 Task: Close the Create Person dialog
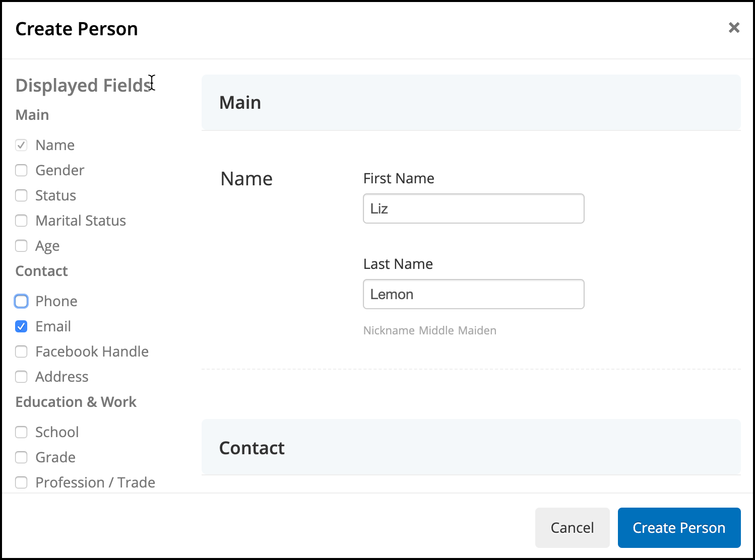[734, 28]
